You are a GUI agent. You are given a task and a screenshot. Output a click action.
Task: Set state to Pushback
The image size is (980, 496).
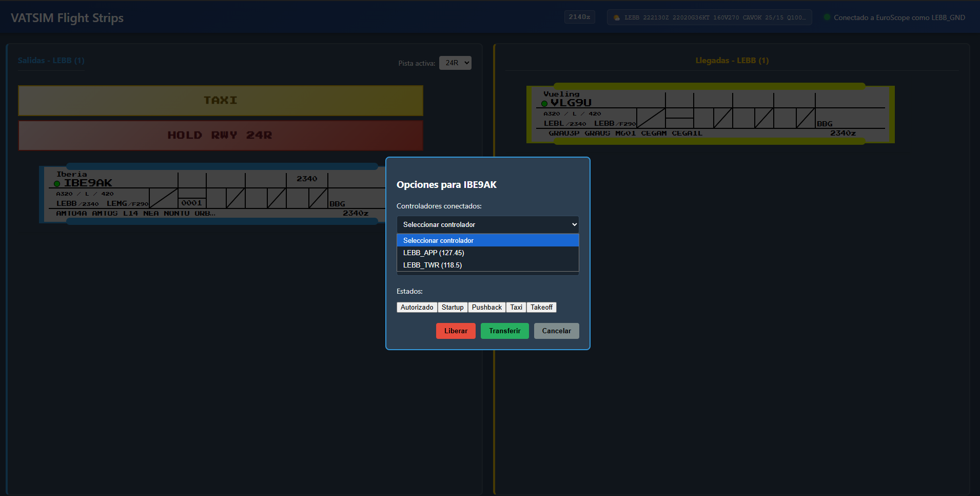486,307
